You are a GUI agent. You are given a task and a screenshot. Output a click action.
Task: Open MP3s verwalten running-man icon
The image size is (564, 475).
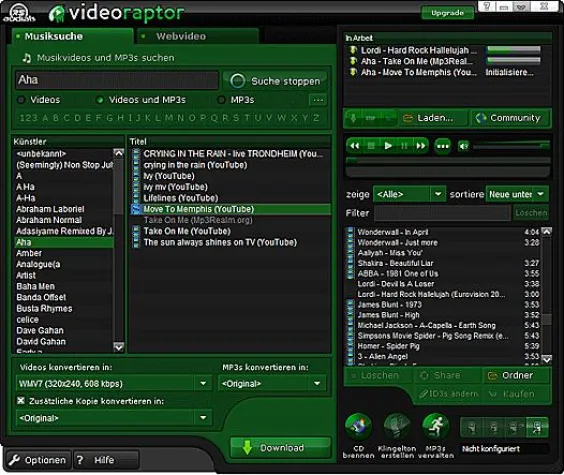coord(436,427)
